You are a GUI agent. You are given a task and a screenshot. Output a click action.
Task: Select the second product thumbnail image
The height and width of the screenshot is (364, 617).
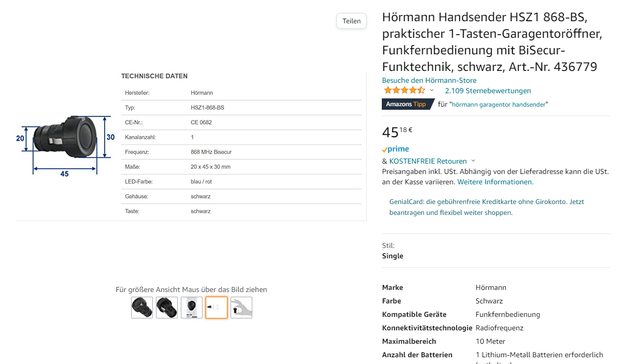pyautogui.click(x=167, y=308)
